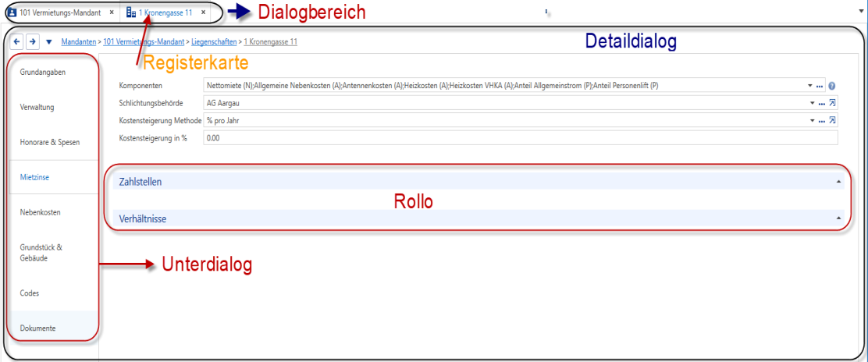Switch to the 101 Vermietungs-Mandant tab

point(60,12)
